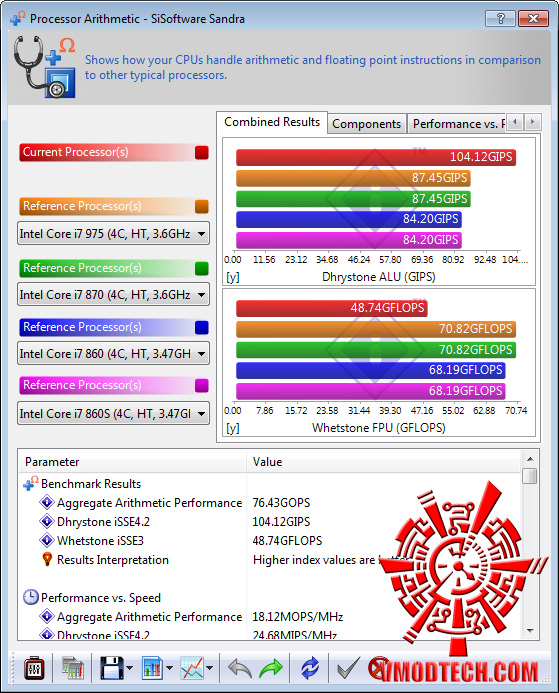Click the tab scroll left arrow
This screenshot has width=559, height=693.
click(x=515, y=122)
